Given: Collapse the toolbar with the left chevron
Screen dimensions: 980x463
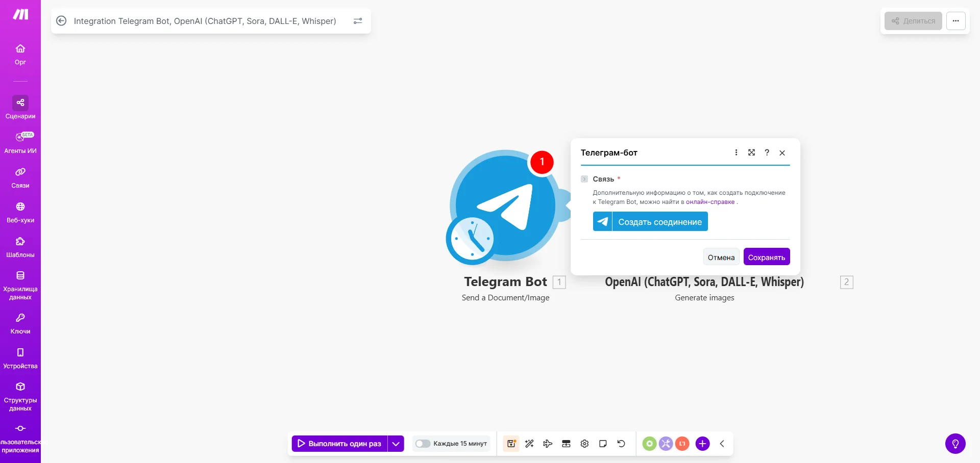Looking at the screenshot, I should pos(722,444).
